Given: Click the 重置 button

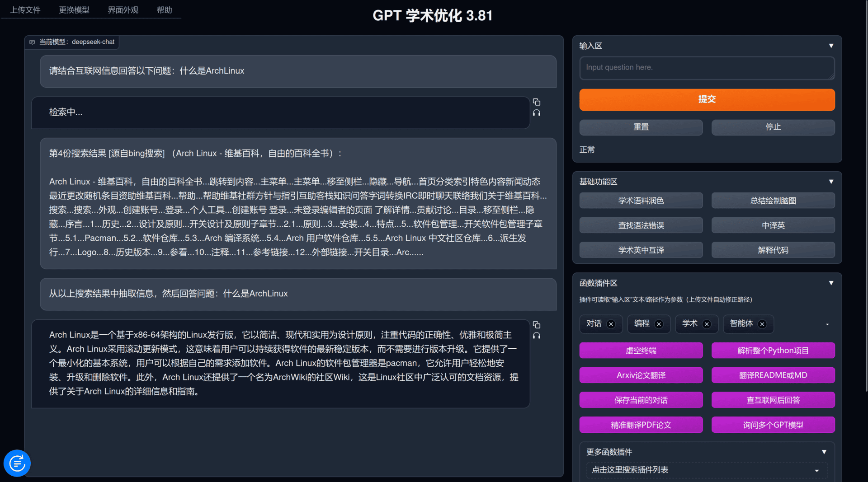Looking at the screenshot, I should [641, 127].
